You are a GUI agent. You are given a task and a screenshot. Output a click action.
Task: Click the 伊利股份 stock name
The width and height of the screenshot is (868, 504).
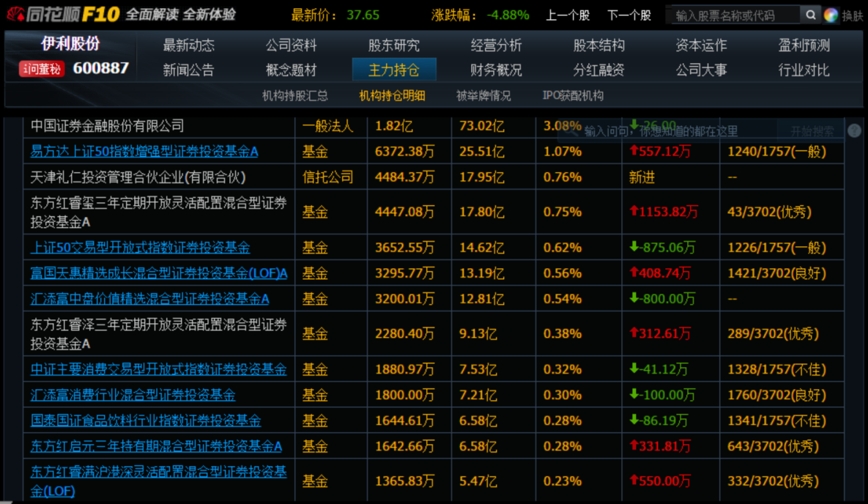tap(70, 43)
